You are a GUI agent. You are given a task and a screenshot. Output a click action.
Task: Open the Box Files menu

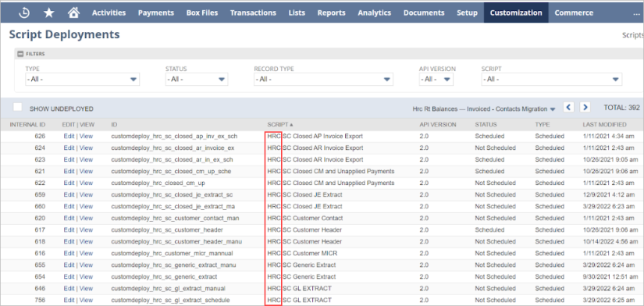pyautogui.click(x=202, y=12)
